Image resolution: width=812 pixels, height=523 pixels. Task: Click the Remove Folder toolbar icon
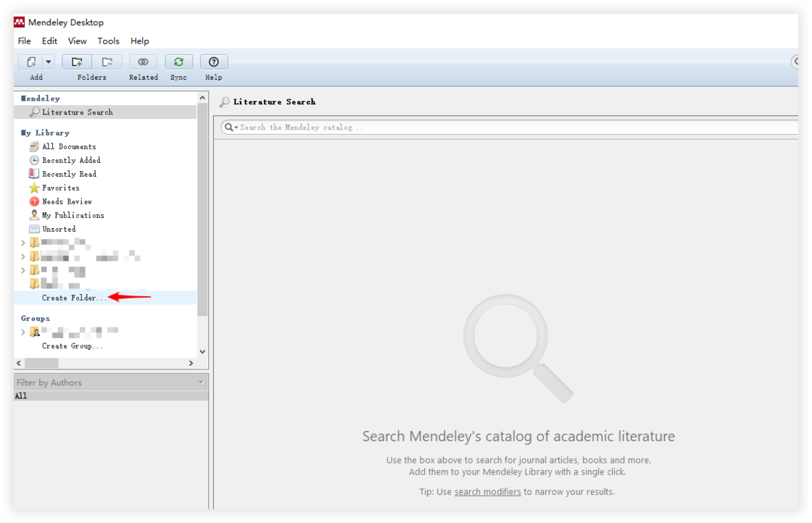pyautogui.click(x=107, y=62)
